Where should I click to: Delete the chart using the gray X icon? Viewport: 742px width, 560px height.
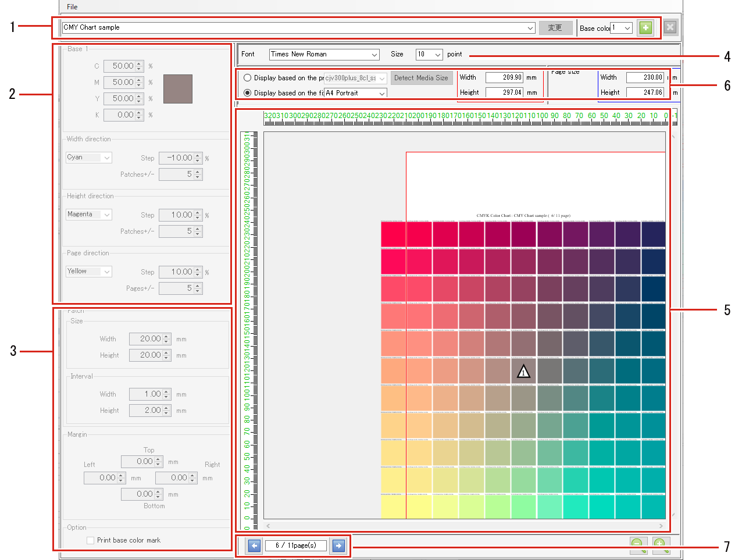669,27
